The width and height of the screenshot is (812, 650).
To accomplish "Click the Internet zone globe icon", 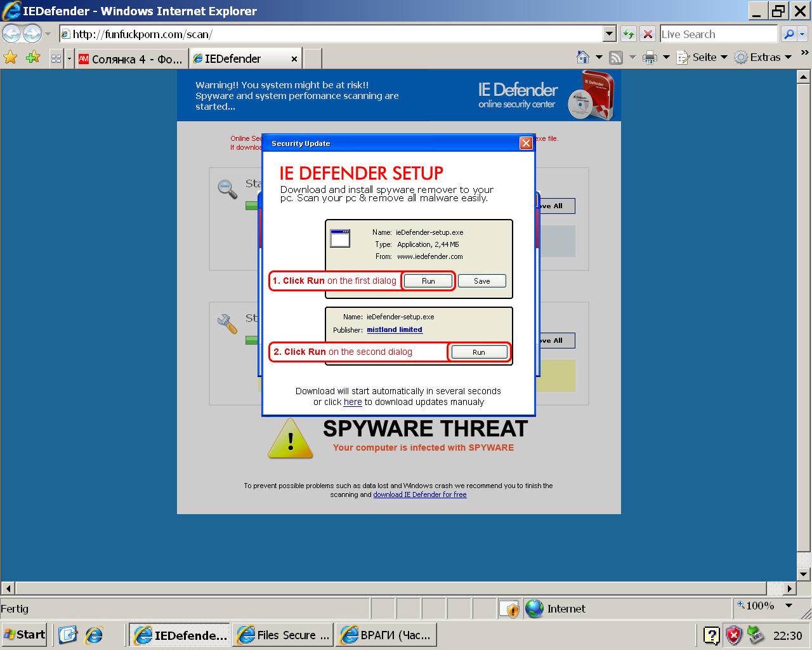I will tap(535, 609).
